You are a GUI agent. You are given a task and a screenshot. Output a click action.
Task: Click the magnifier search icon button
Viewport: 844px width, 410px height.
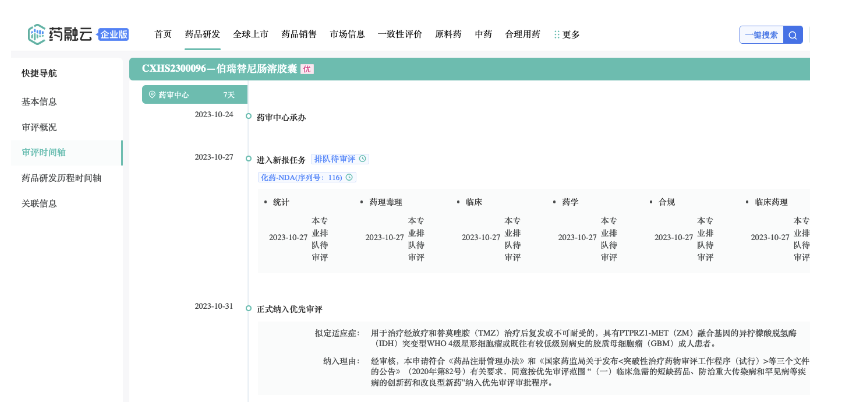click(793, 35)
